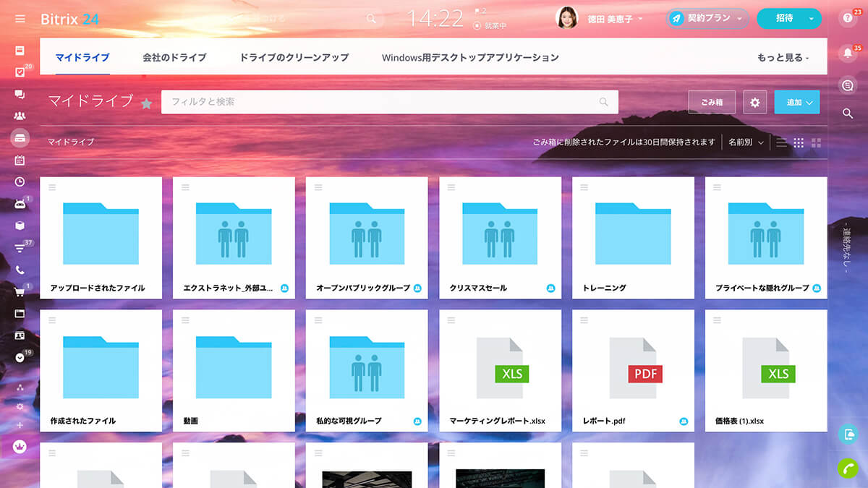Image resolution: width=868 pixels, height=488 pixels.
Task: Click the フィルタと検索 filter field
Action: click(389, 102)
